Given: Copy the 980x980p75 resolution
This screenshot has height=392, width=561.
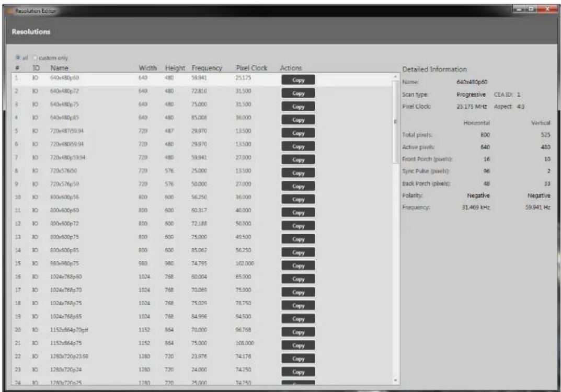Looking at the screenshot, I should [x=298, y=266].
